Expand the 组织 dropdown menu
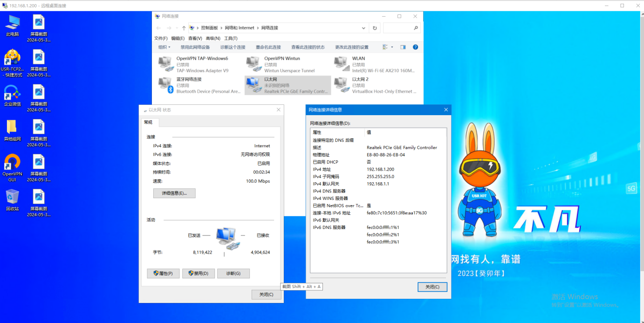This screenshot has width=644, height=323. click(x=164, y=47)
